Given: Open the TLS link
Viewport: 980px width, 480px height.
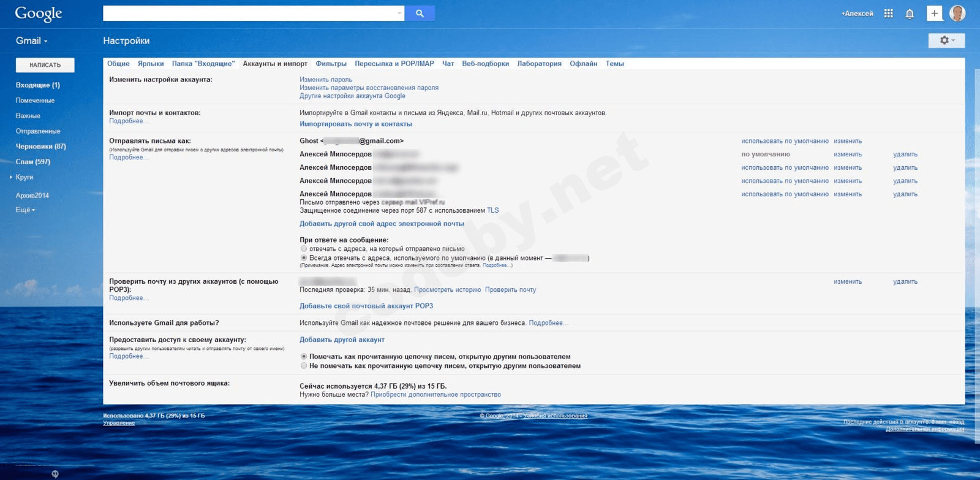Looking at the screenshot, I should pyautogui.click(x=493, y=211).
